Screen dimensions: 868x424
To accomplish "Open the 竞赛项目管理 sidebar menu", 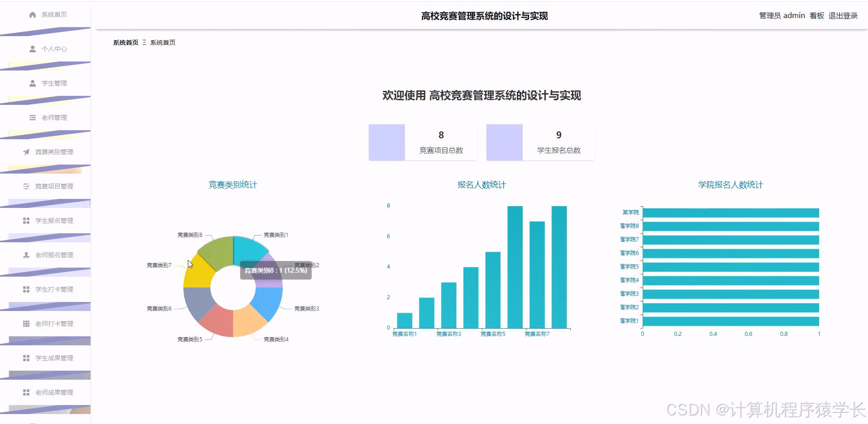I will (45, 186).
